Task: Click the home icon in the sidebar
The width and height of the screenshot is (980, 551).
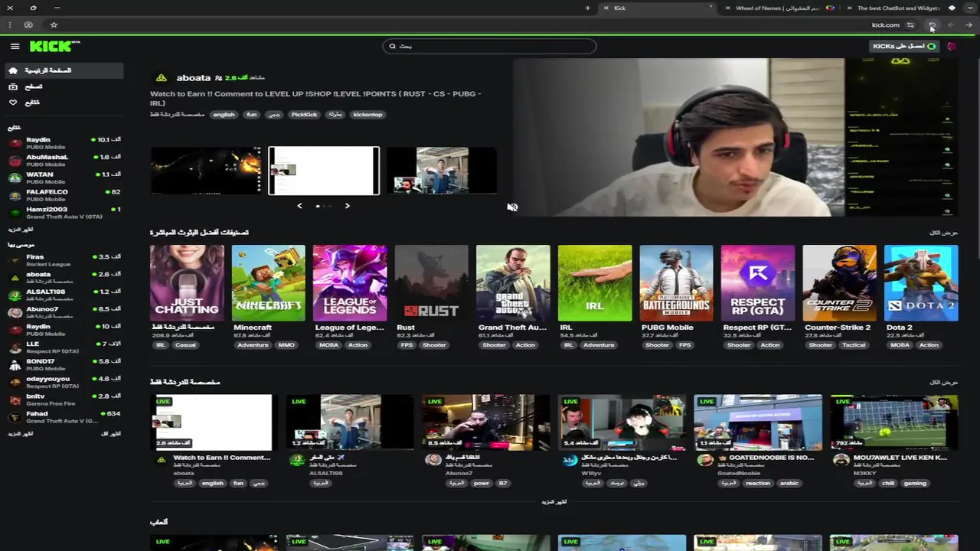Action: [x=13, y=70]
